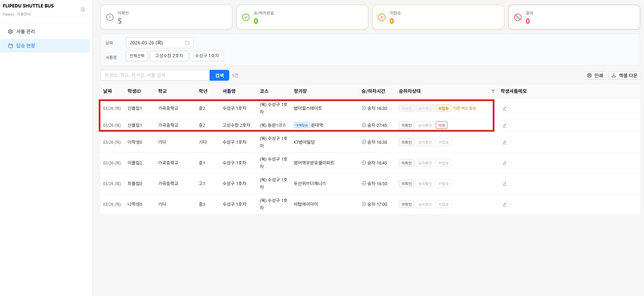
Task: Select the red 결석 summary card
Action: pyautogui.click(x=574, y=17)
